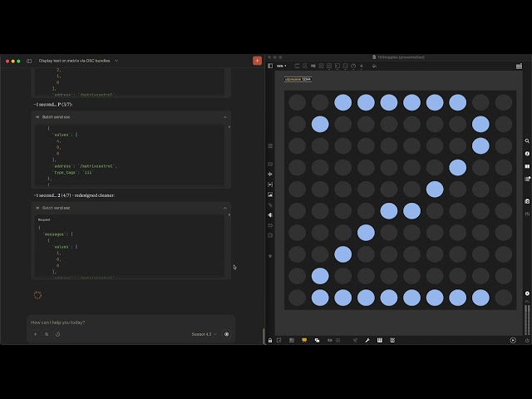Click the stop response button in chat box
This screenshot has width=532, height=399.
pos(227,334)
